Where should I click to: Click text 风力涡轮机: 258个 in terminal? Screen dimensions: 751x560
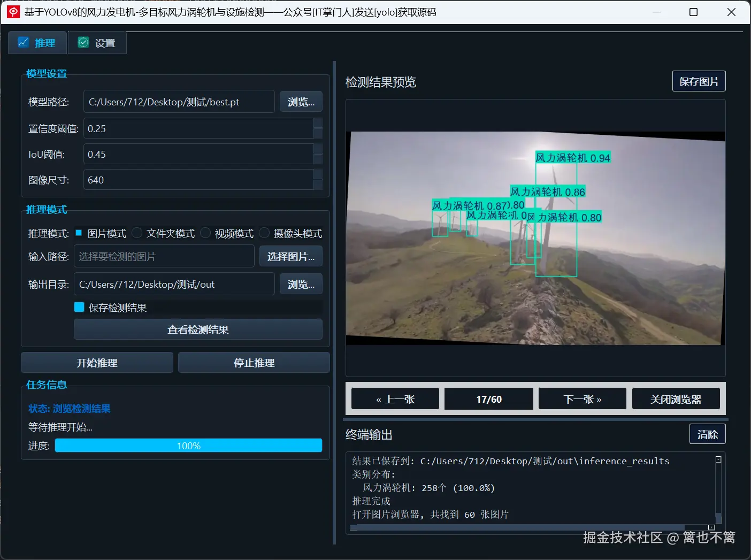pos(405,488)
